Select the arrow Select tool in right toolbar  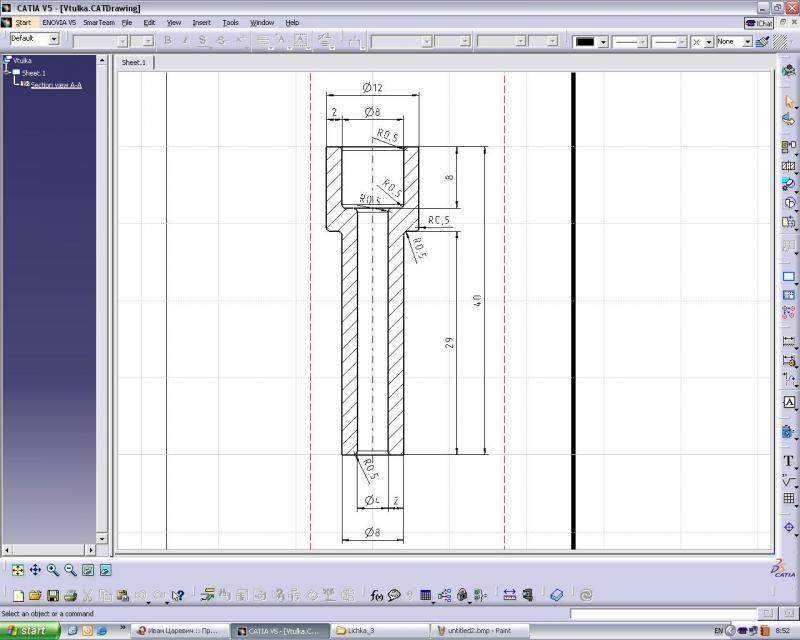point(788,102)
